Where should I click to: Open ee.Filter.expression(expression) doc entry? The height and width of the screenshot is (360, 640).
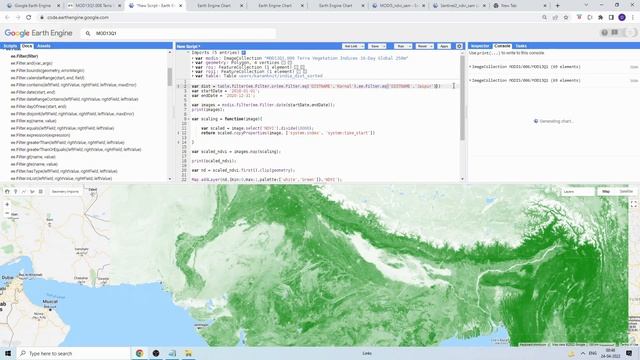tap(40, 135)
